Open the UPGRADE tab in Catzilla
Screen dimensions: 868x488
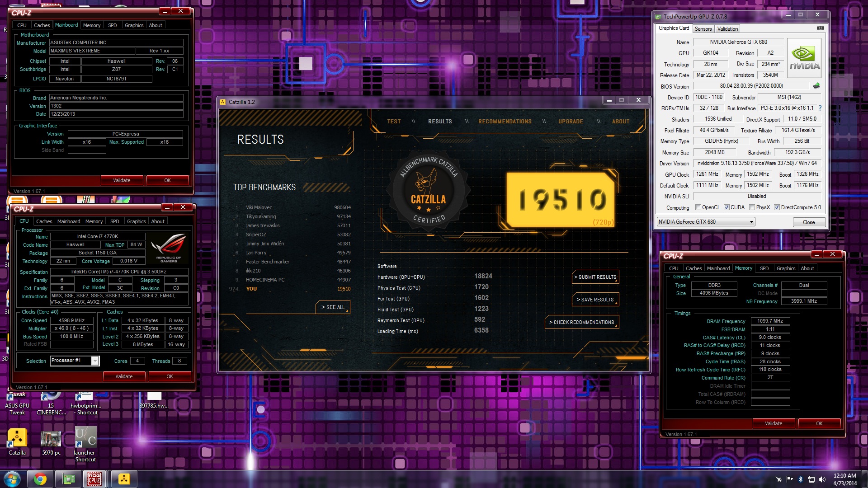pyautogui.click(x=571, y=122)
